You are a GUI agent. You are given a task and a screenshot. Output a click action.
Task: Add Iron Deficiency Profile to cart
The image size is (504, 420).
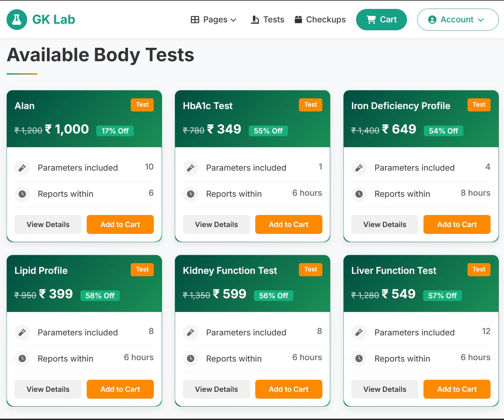pyautogui.click(x=457, y=224)
